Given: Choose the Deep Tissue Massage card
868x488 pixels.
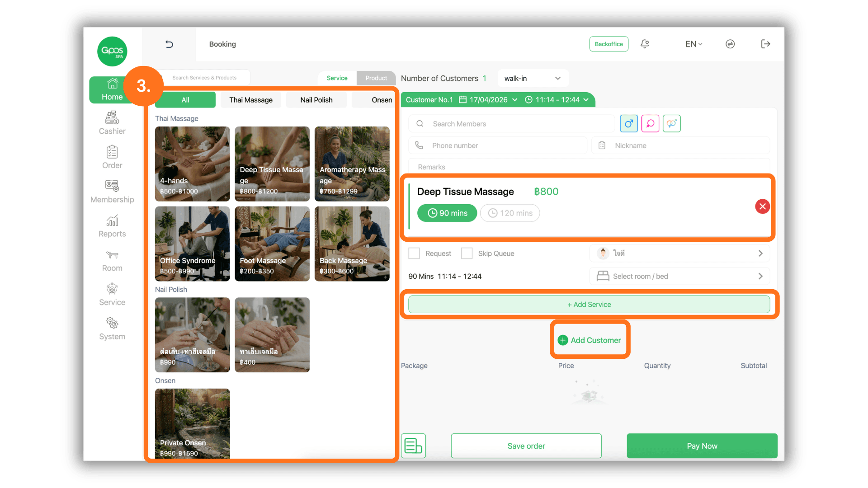Looking at the screenshot, I should pos(272,164).
